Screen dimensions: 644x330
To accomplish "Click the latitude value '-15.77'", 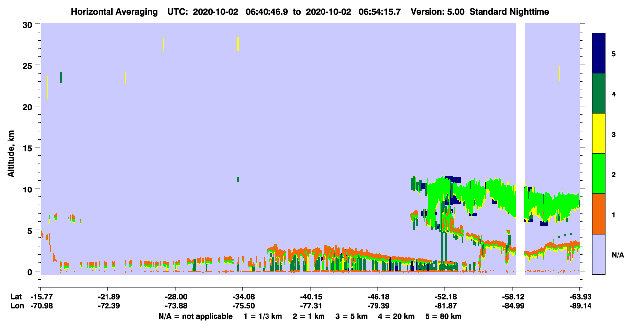I will [x=41, y=297].
